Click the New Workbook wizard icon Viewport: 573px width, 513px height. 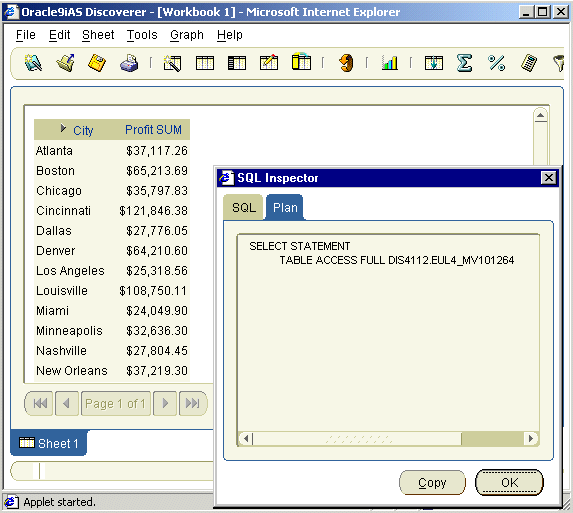point(33,63)
